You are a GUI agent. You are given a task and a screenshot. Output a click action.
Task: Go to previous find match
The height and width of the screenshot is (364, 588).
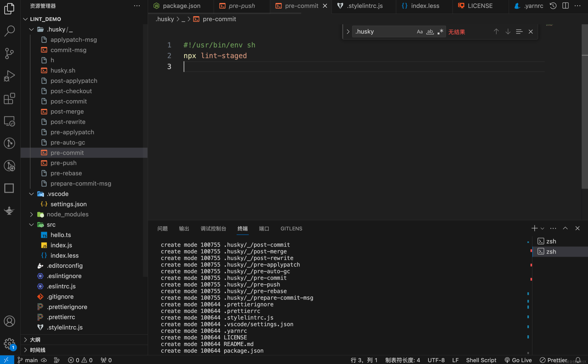(496, 32)
